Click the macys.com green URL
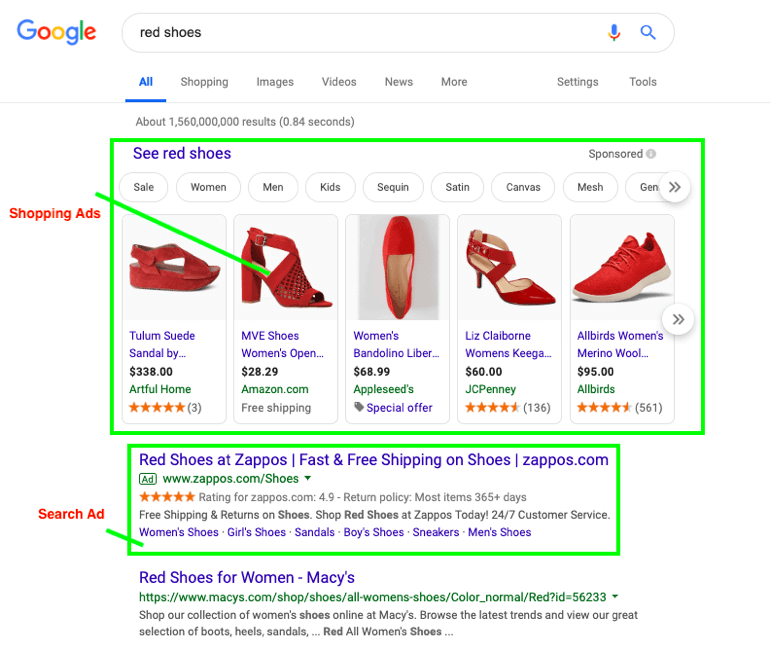Image resolution: width=770 pixels, height=650 pixels. coord(373,597)
